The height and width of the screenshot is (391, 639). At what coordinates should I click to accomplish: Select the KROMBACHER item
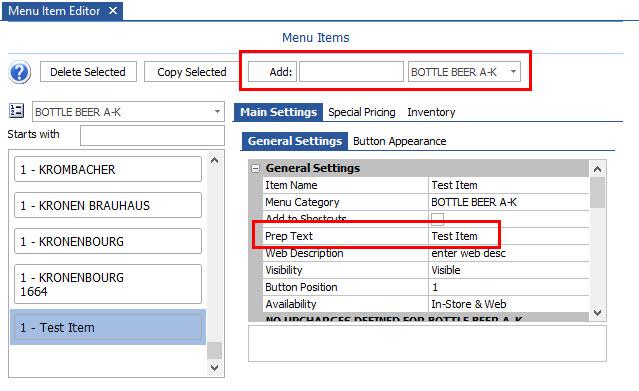coord(108,169)
